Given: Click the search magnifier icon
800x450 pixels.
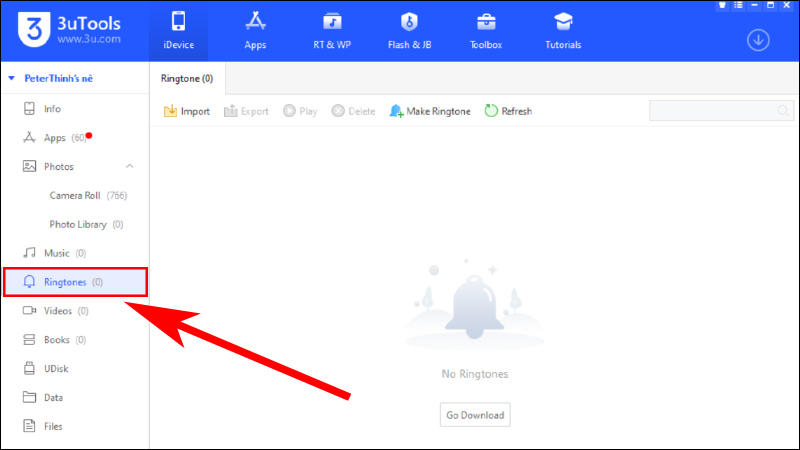Looking at the screenshot, I should (783, 111).
